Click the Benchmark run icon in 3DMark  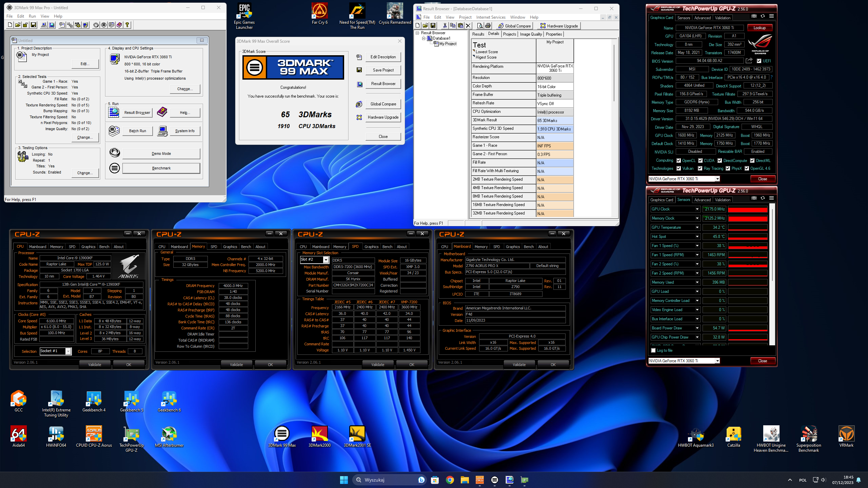pos(115,168)
